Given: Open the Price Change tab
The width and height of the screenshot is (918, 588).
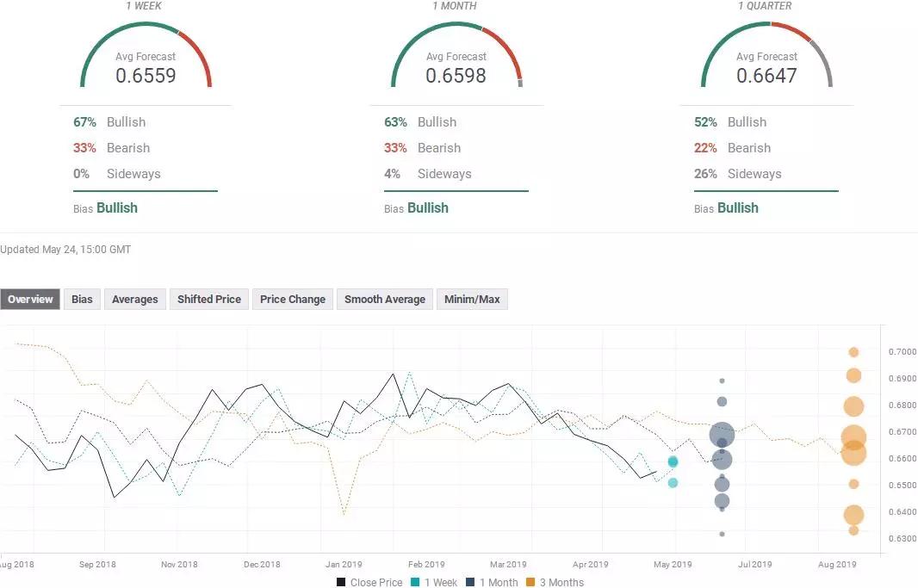Looking at the screenshot, I should (293, 300).
